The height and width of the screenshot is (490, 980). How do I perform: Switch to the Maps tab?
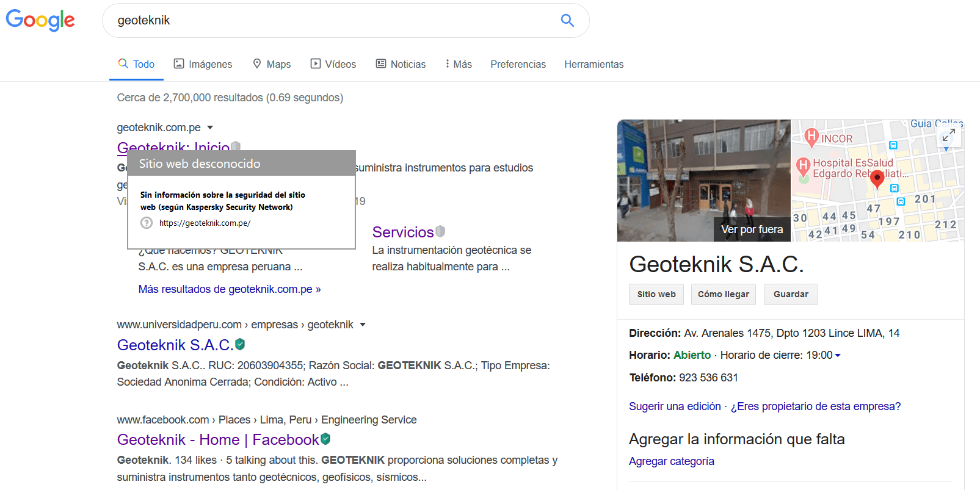[272, 64]
